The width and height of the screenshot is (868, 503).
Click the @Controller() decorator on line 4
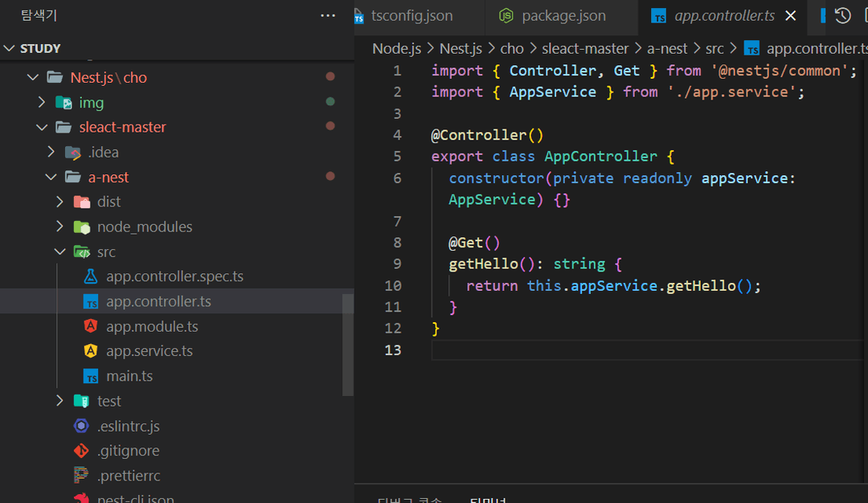click(x=487, y=135)
